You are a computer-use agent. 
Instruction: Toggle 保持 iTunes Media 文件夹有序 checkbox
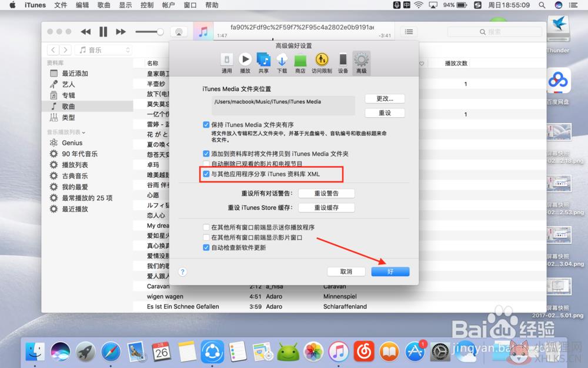click(206, 125)
